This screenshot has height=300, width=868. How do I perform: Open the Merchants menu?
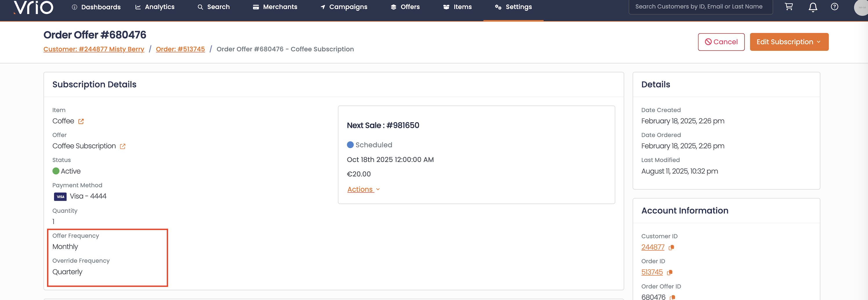click(x=275, y=7)
